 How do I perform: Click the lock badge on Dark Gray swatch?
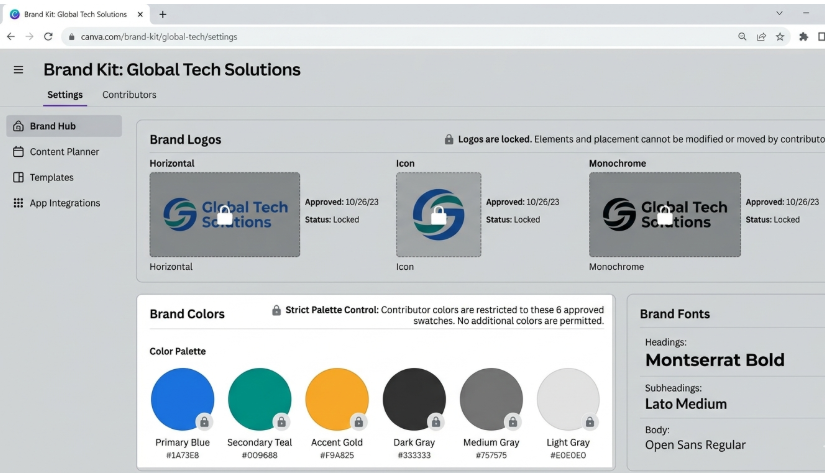pos(436,421)
